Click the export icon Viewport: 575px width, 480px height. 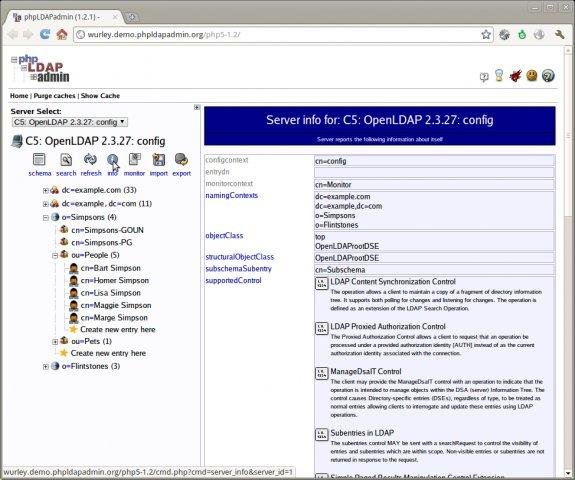click(181, 160)
